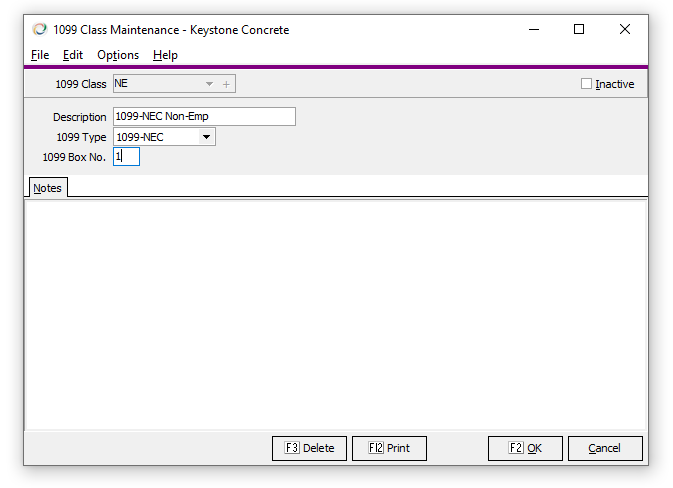
Task: Open the 1099 Type dropdown
Action: coord(206,137)
